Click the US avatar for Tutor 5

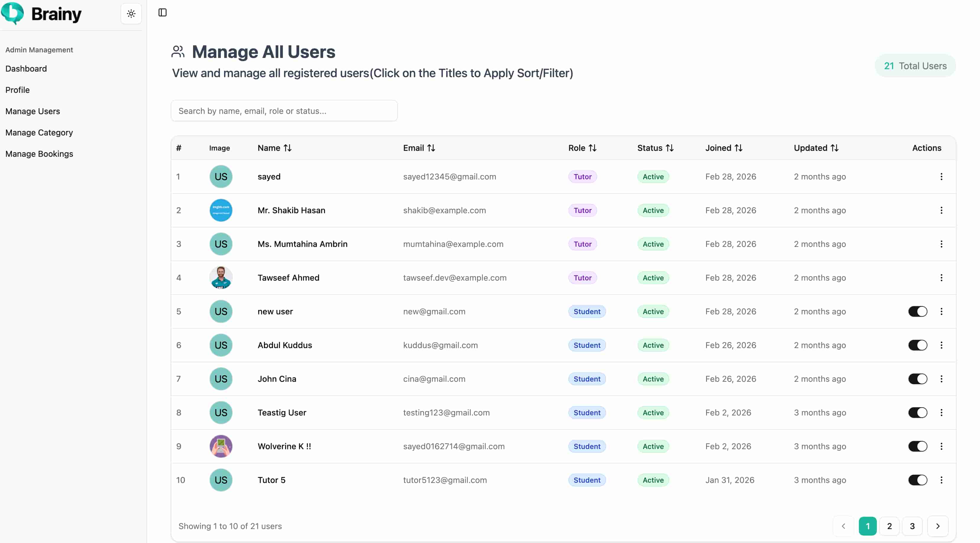pos(221,480)
